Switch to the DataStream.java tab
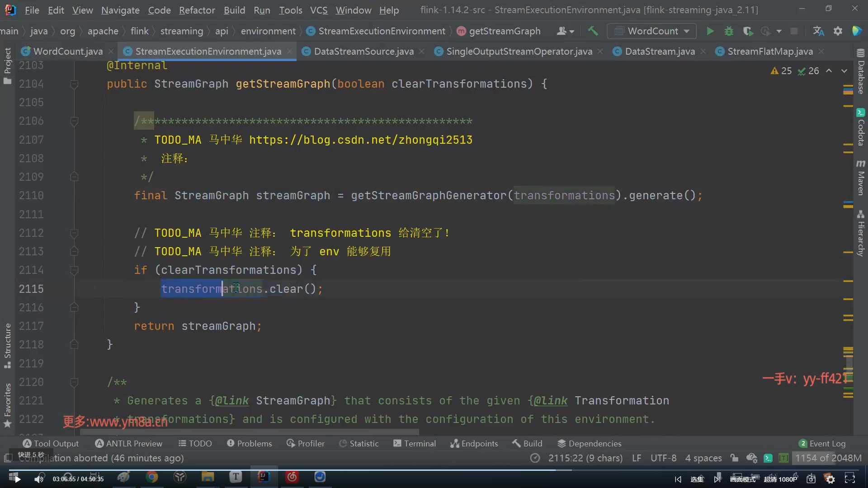The width and height of the screenshot is (868, 488). 659,52
